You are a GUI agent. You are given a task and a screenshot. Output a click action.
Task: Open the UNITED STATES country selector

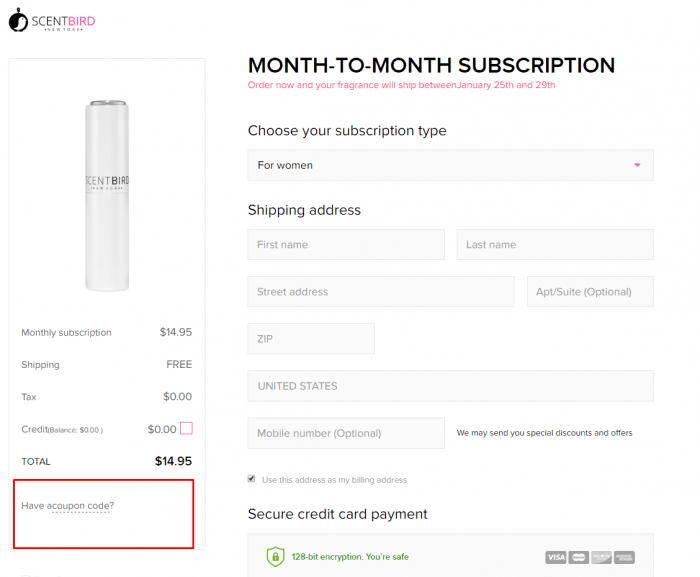tap(450, 386)
